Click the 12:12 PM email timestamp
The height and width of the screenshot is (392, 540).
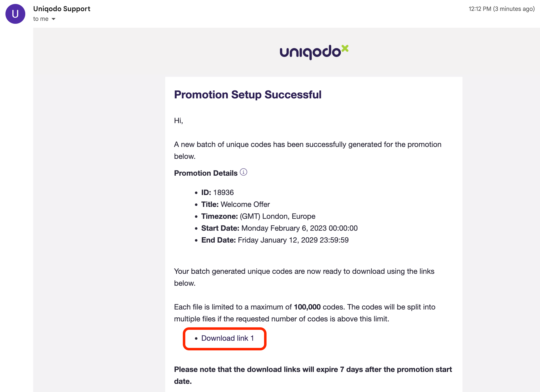[x=502, y=9]
